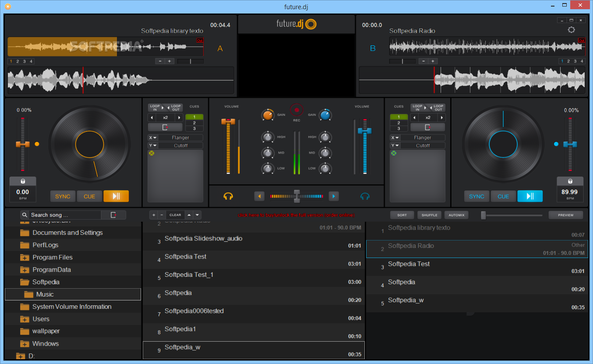Select the Music folder in tree
This screenshot has height=364, width=593.
[x=73, y=294]
